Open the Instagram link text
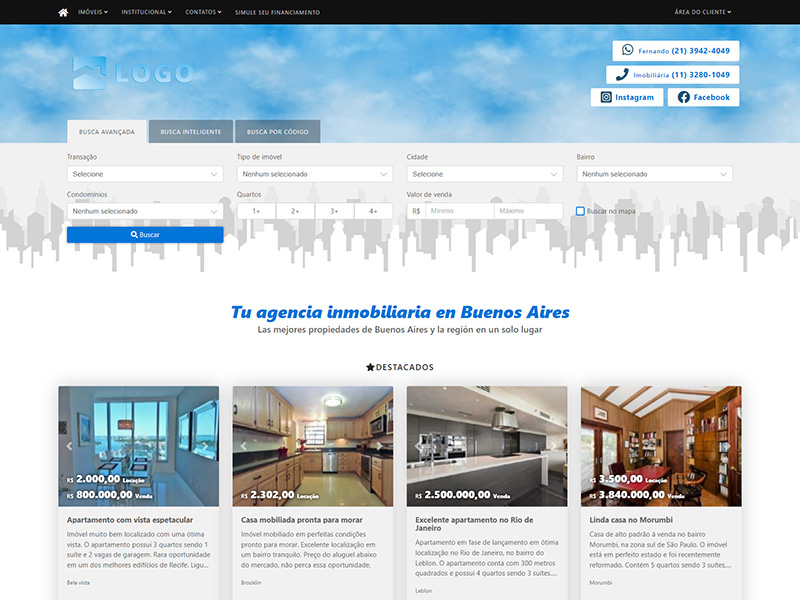 tap(634, 97)
